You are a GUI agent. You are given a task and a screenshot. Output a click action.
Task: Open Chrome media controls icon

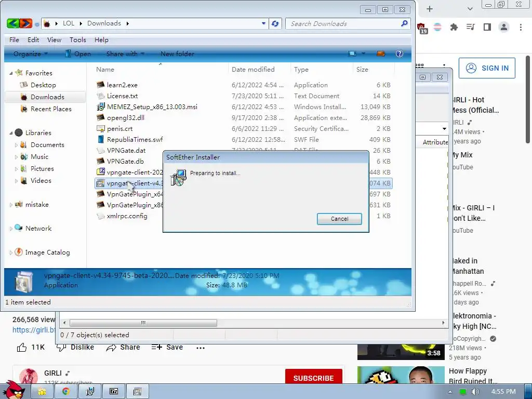[470, 27]
